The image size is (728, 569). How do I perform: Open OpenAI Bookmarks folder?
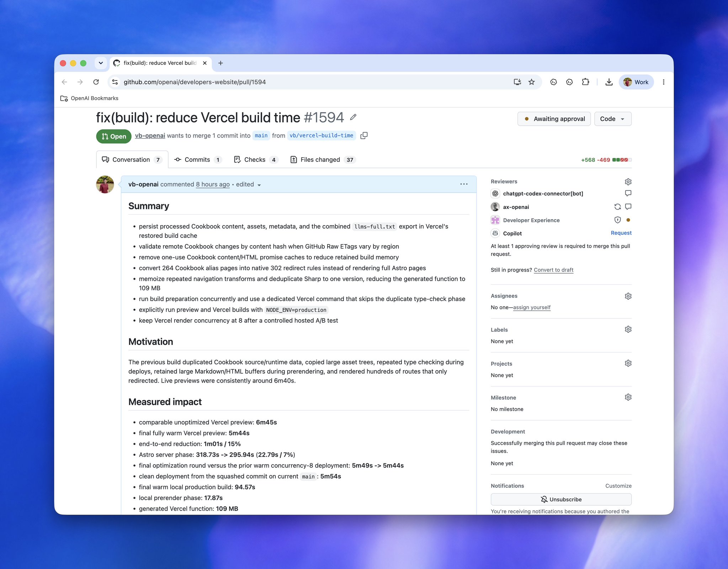click(x=89, y=98)
